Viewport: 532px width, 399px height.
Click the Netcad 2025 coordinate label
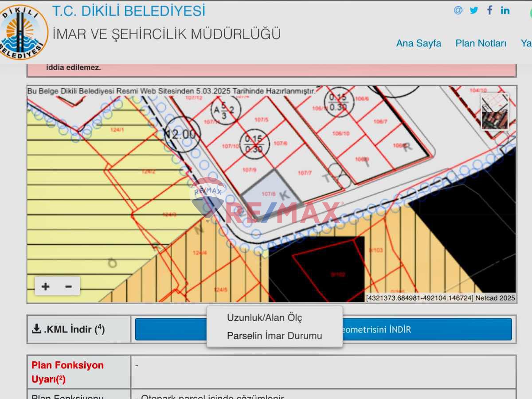coord(441,298)
